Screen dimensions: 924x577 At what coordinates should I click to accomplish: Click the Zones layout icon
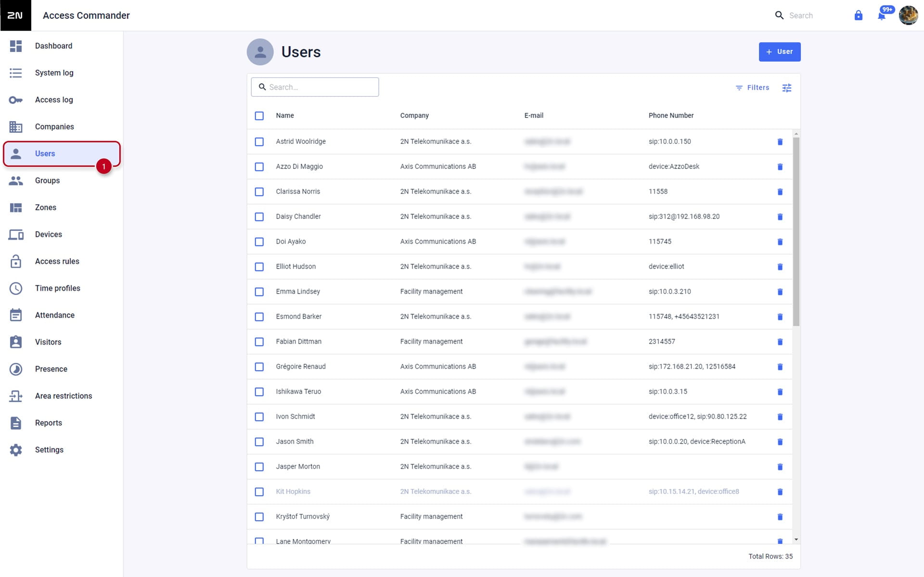[x=16, y=207]
